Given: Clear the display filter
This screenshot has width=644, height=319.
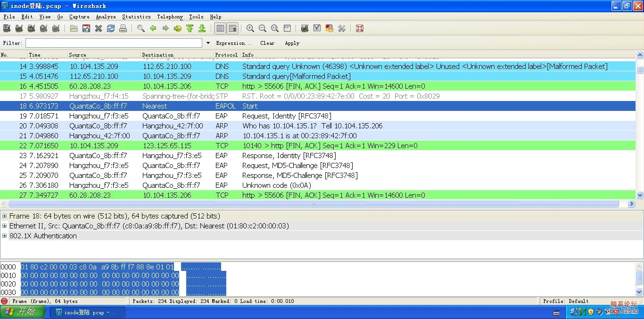Looking at the screenshot, I should click(267, 43).
